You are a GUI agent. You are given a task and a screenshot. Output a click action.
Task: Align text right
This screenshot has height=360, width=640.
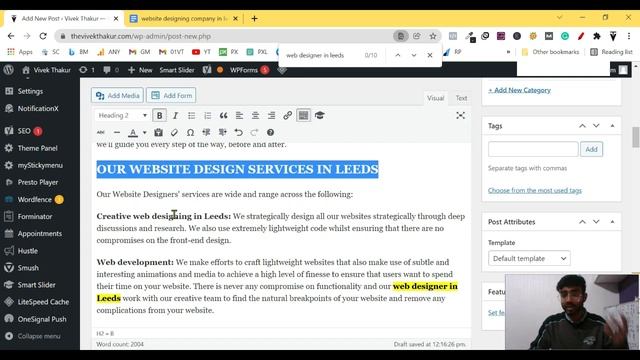271,116
